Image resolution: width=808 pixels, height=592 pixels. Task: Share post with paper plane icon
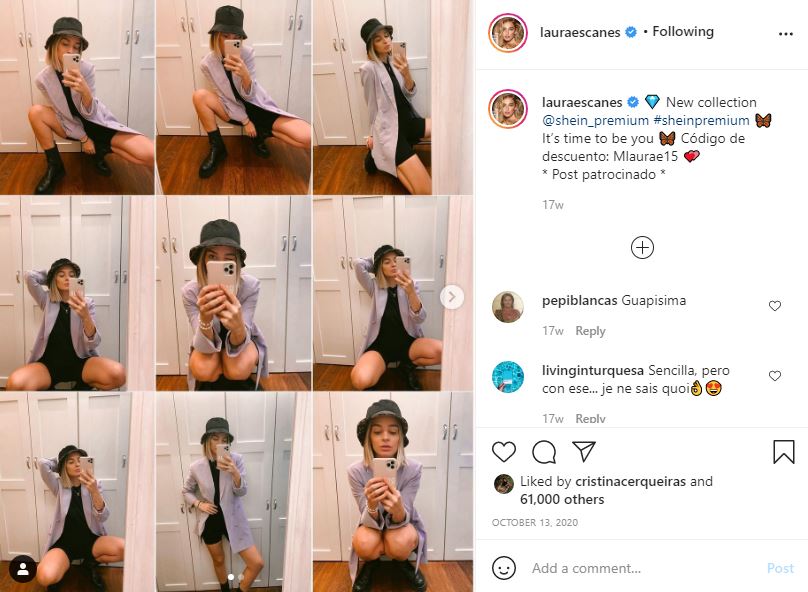coord(584,451)
